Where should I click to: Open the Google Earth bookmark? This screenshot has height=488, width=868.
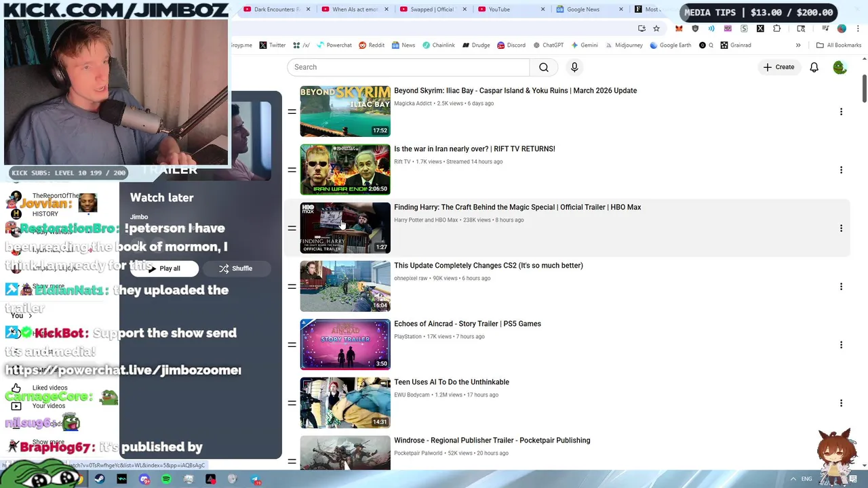[x=670, y=45]
